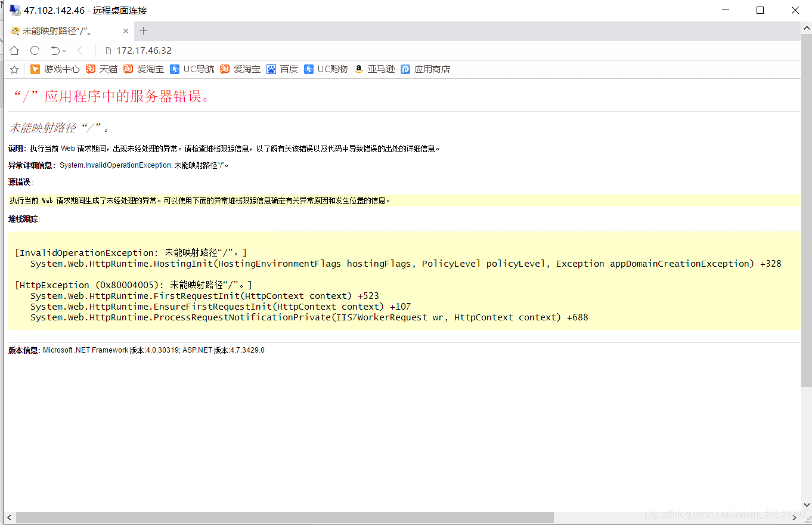812x525 pixels.
Task: Open the 百度 bookmark
Action: [x=283, y=69]
